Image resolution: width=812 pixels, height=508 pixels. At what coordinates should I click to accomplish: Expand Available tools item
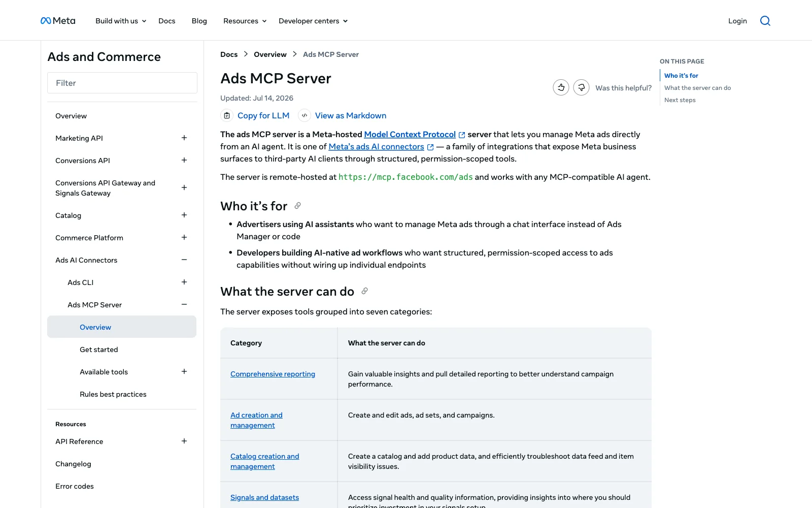click(184, 371)
